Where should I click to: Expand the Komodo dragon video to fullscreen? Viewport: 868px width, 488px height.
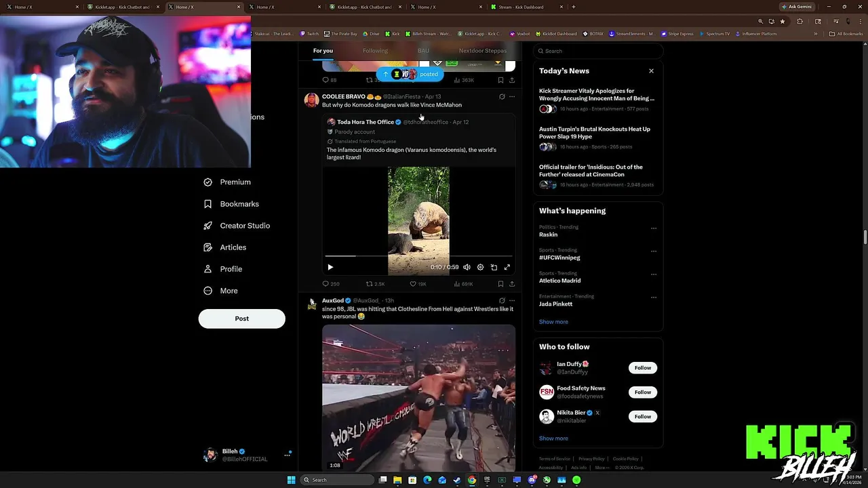point(507,267)
